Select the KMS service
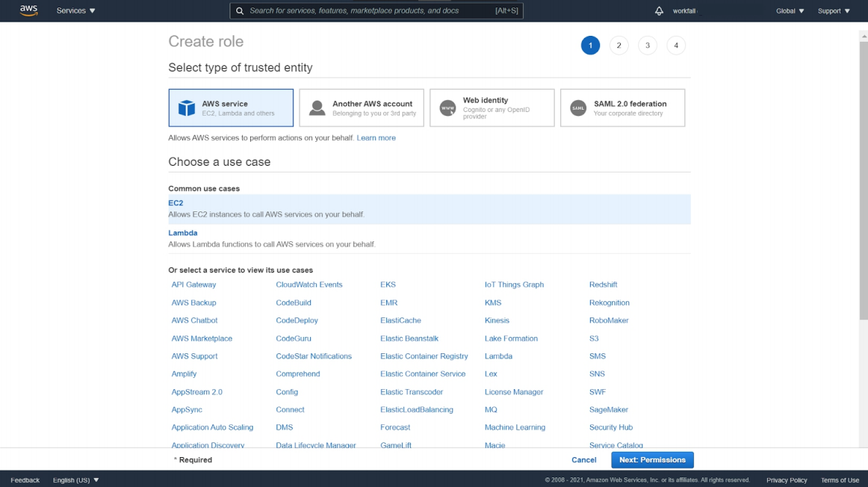Viewport: 868px width, 487px height. click(493, 303)
